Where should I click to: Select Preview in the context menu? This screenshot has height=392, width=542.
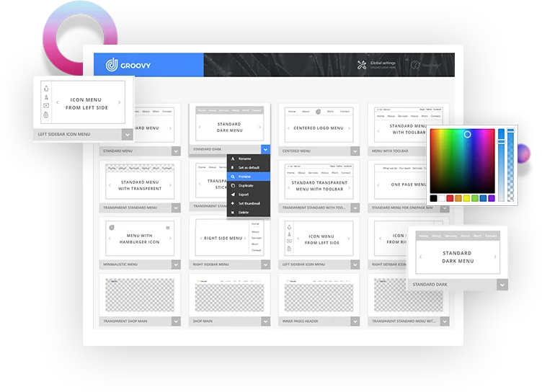pyautogui.click(x=249, y=177)
